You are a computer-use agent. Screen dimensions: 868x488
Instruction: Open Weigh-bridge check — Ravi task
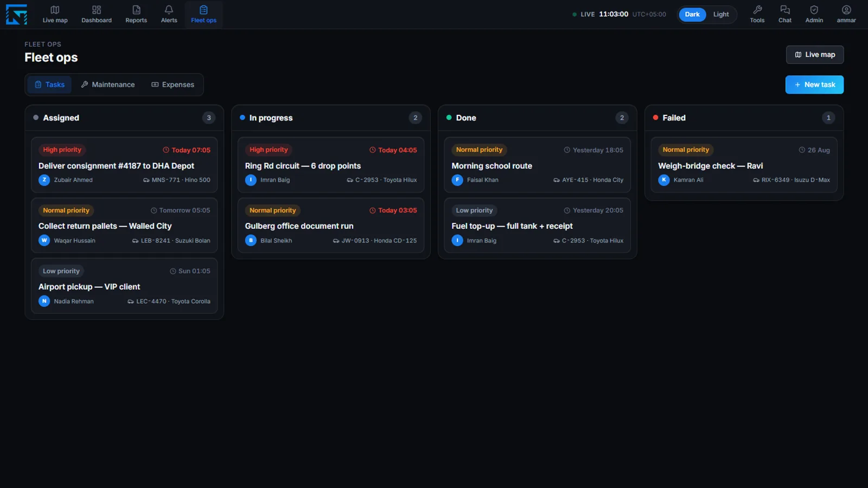coord(744,165)
